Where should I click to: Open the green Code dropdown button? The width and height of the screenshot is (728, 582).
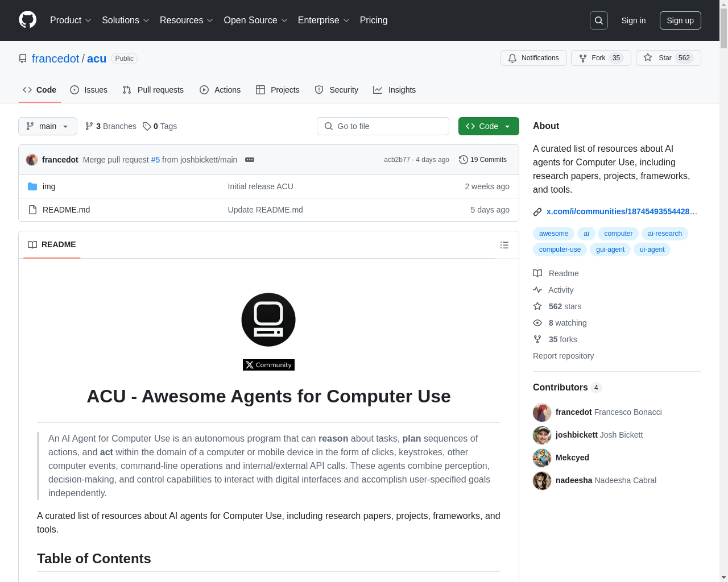(x=489, y=126)
